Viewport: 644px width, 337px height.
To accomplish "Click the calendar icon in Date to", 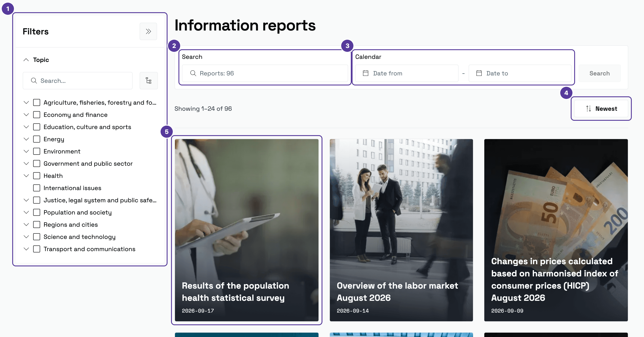I will (479, 73).
